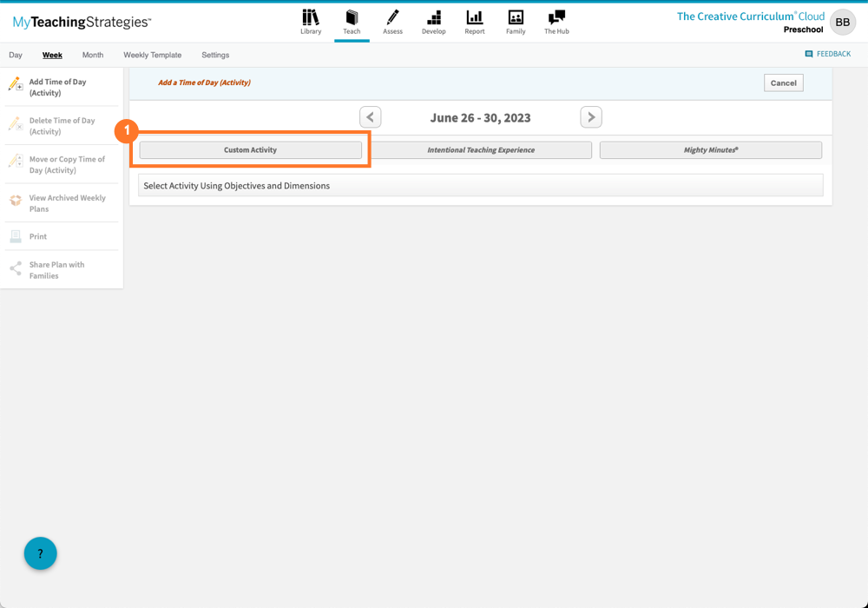Open the Report section
This screenshot has height=608, width=868.
click(x=474, y=22)
